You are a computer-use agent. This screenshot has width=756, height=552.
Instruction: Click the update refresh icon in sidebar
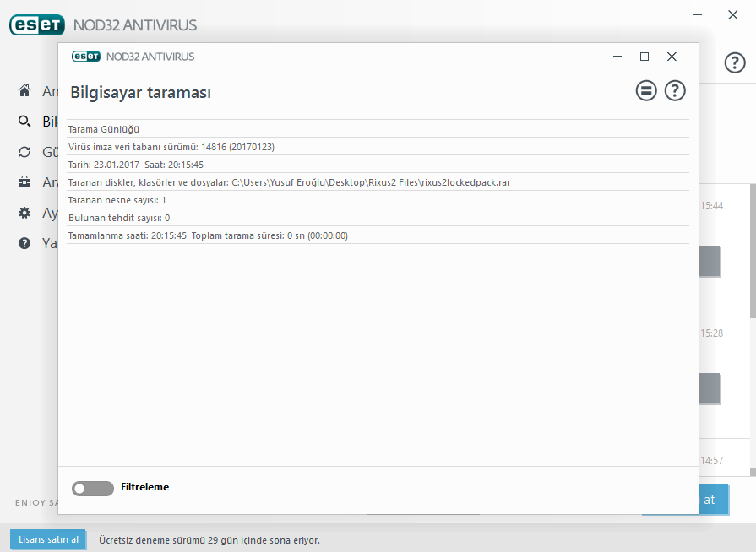(x=24, y=152)
